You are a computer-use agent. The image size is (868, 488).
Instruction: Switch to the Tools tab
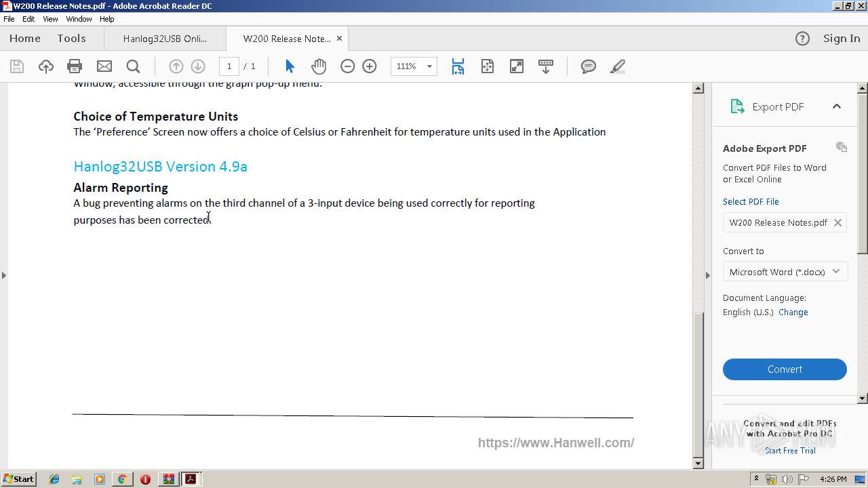pyautogui.click(x=71, y=39)
